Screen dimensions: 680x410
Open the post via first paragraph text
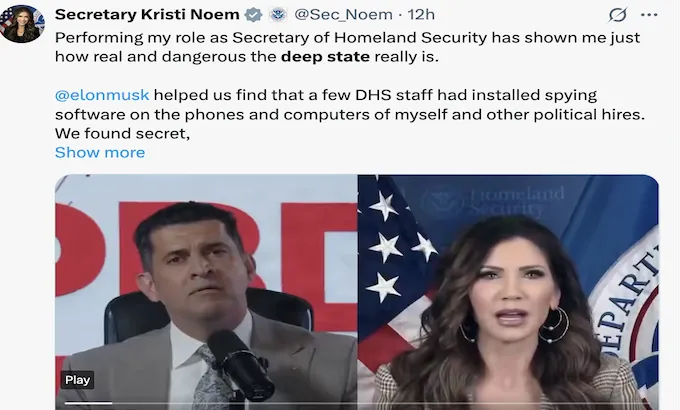pyautogui.click(x=347, y=47)
